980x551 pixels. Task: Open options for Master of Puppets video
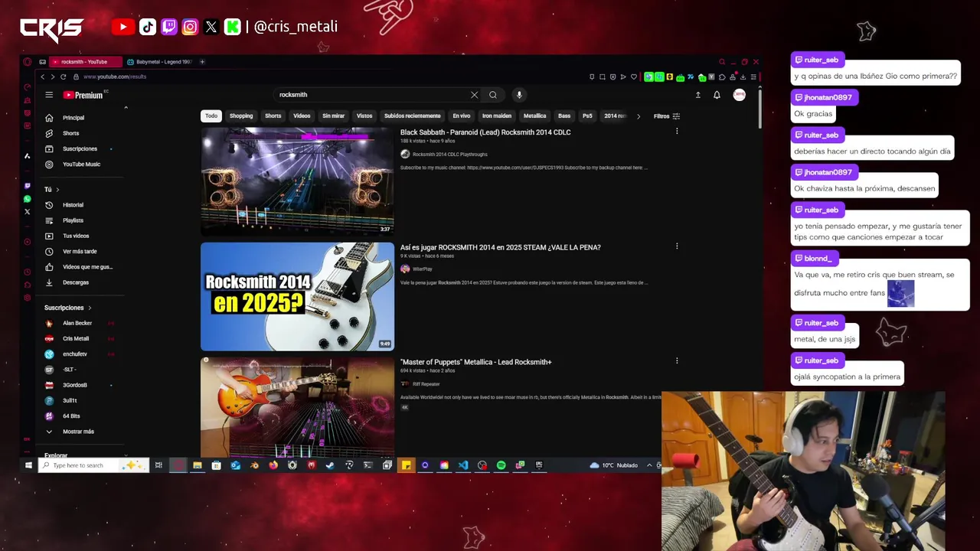point(677,361)
